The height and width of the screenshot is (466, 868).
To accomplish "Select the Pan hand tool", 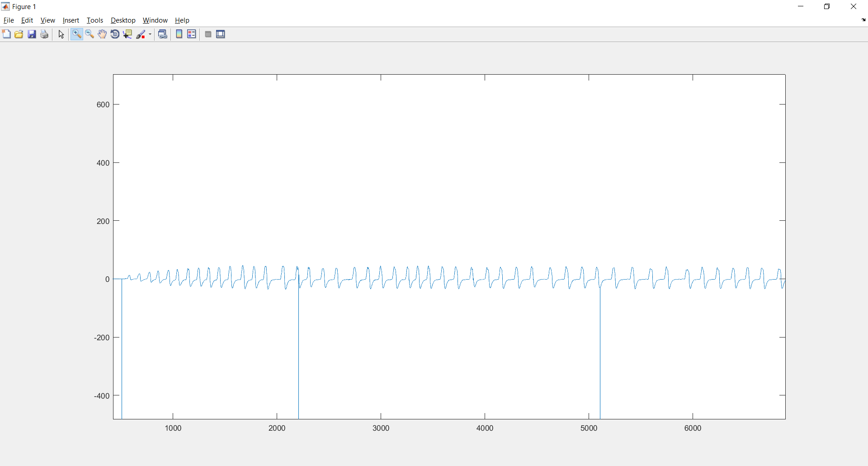I will (102, 34).
